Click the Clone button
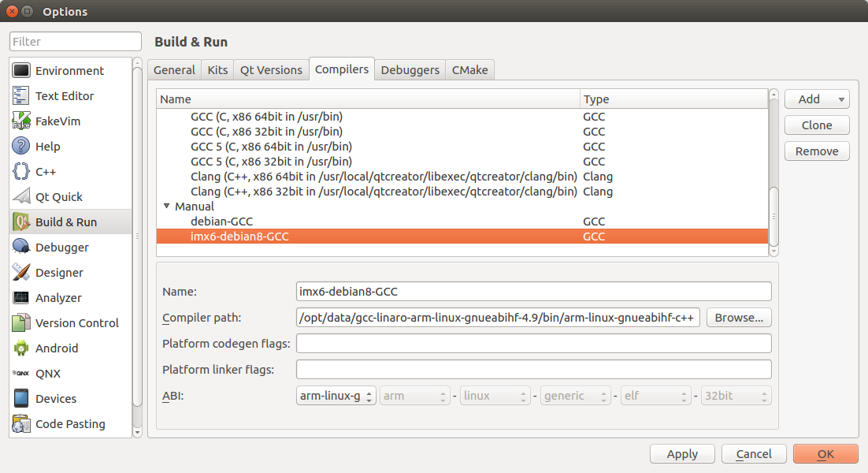 [x=816, y=125]
